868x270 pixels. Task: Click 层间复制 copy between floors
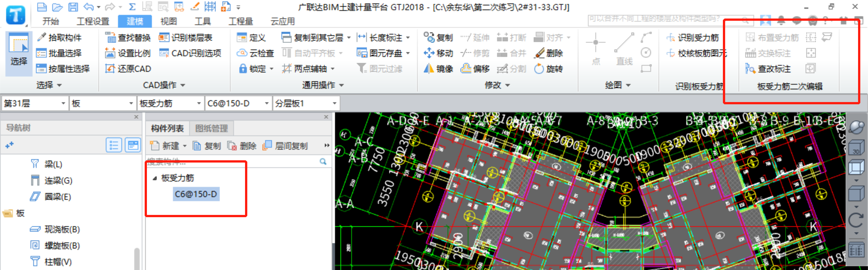click(x=285, y=146)
